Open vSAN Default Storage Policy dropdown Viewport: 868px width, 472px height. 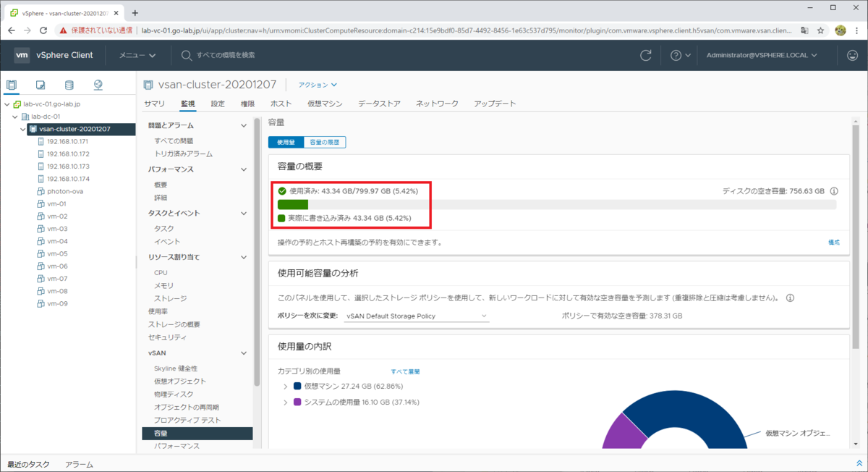coord(417,316)
